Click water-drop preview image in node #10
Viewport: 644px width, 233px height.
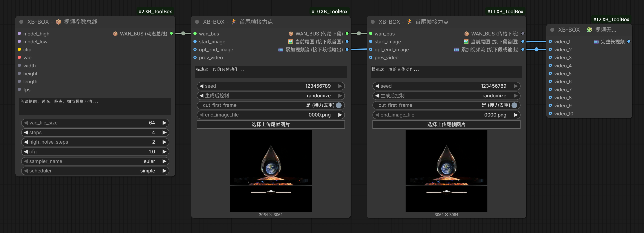point(271,171)
